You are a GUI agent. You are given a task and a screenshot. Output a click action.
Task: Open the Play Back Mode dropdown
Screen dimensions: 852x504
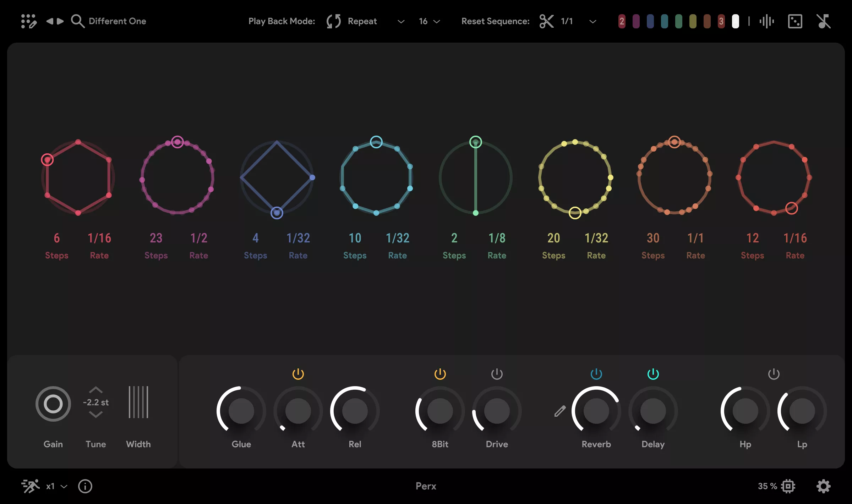point(400,22)
